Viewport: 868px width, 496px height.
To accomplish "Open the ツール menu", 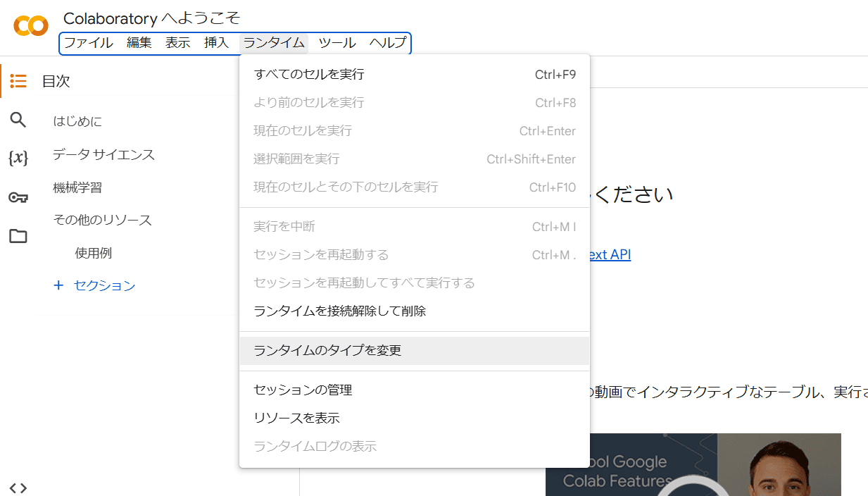I will point(336,42).
